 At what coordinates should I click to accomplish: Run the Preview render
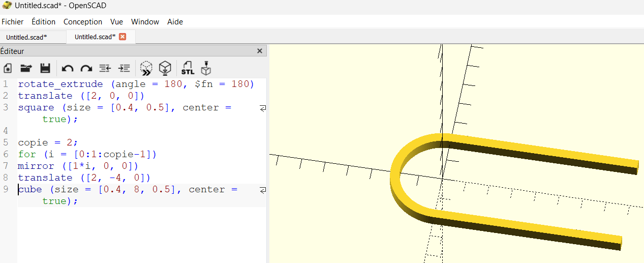146,68
